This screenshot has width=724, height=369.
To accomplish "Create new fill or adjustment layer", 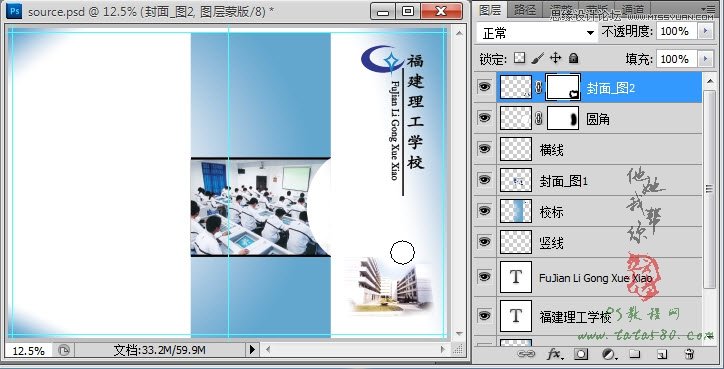I will pos(609,354).
